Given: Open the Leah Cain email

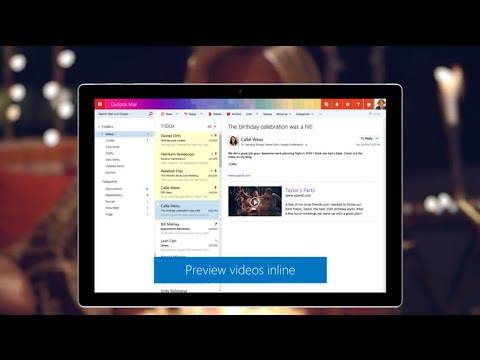Looking at the screenshot, I should [187, 245].
